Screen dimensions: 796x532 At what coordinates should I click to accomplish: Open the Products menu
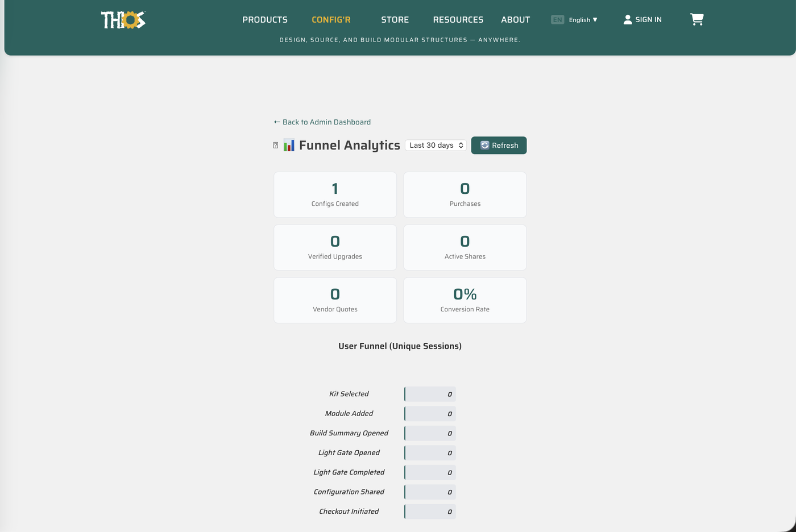tap(265, 20)
